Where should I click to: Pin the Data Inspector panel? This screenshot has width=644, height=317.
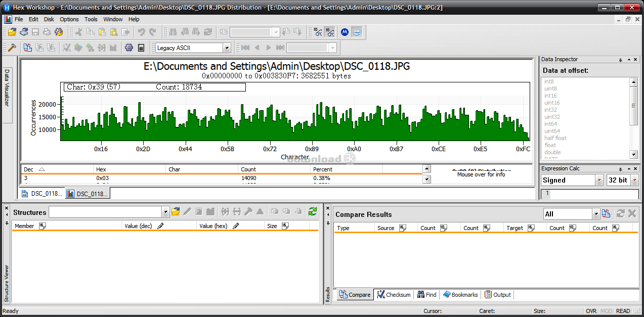621,60
